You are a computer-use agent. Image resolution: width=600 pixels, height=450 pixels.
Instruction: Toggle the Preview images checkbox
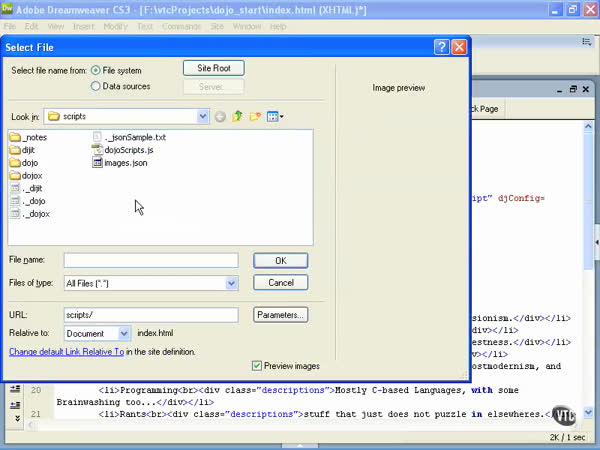coord(257,366)
